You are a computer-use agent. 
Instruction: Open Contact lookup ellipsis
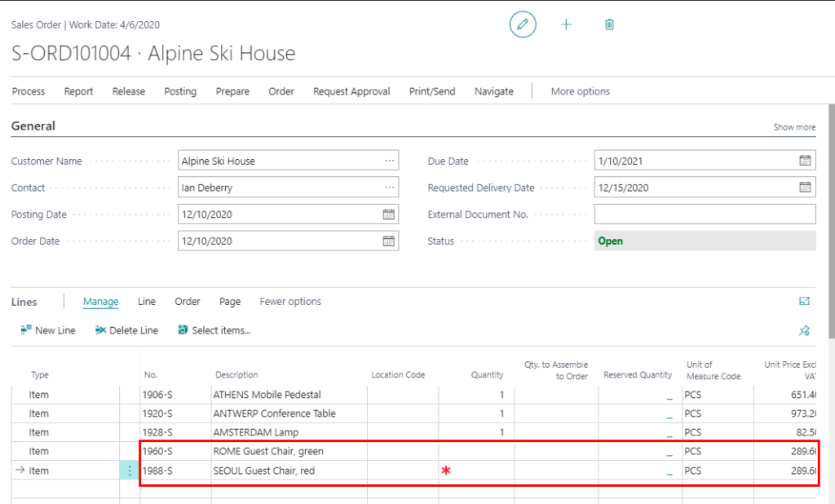(x=390, y=187)
